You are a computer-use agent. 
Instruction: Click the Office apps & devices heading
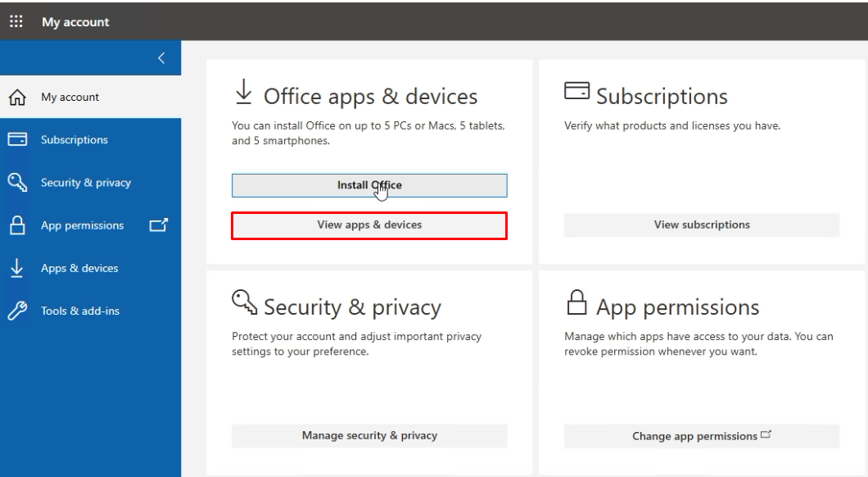pos(370,97)
